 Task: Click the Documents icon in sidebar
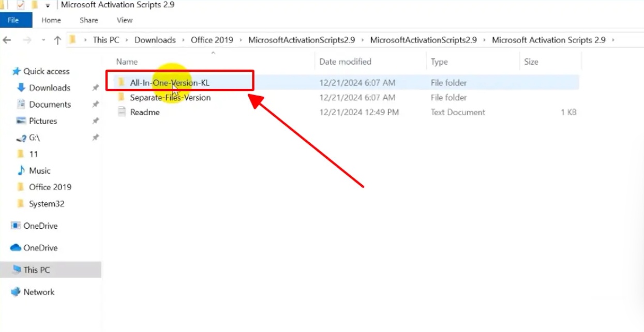[21, 104]
